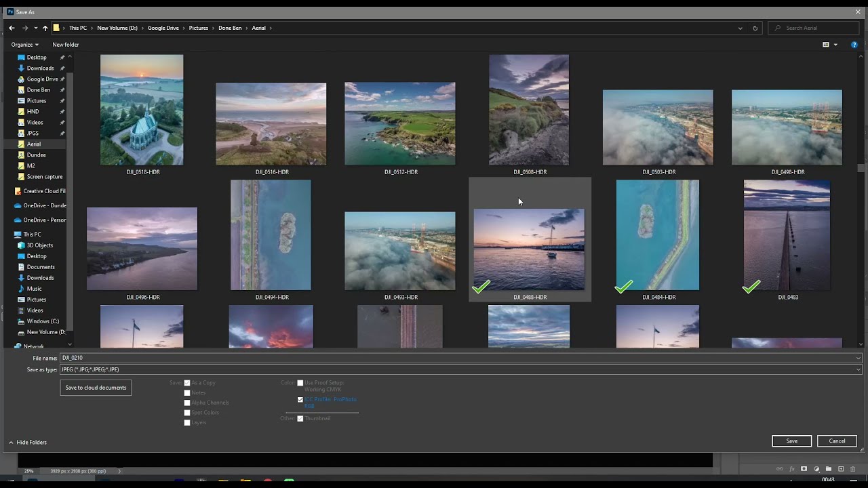Click the delete layer trash icon
868x488 pixels.
point(853,469)
